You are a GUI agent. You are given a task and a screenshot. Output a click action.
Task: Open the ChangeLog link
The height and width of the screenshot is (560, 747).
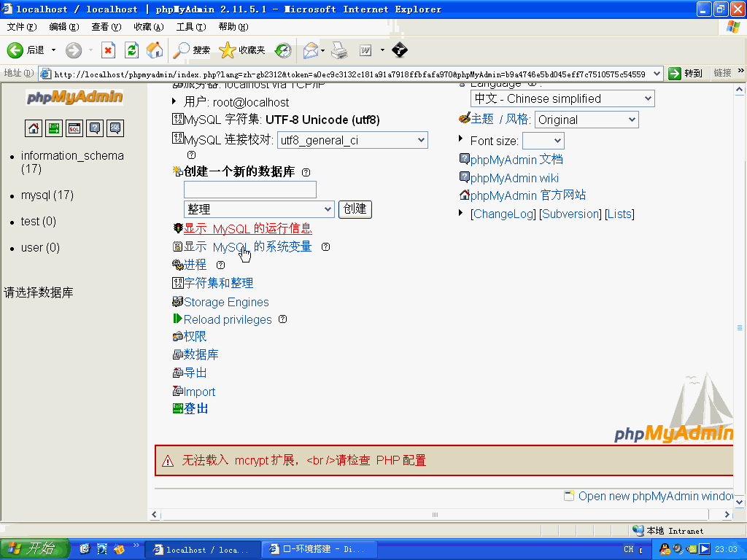pos(503,214)
